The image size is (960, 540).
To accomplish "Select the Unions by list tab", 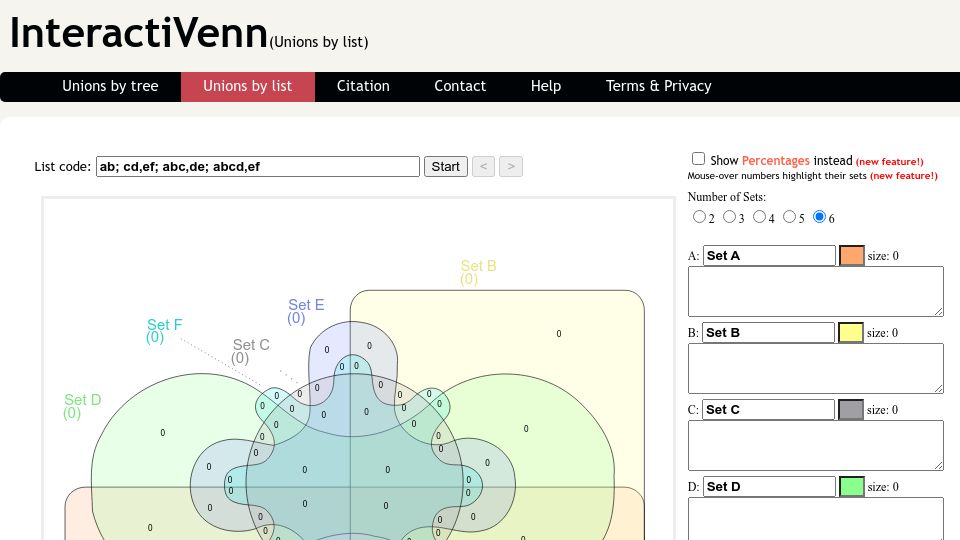I will (247, 86).
